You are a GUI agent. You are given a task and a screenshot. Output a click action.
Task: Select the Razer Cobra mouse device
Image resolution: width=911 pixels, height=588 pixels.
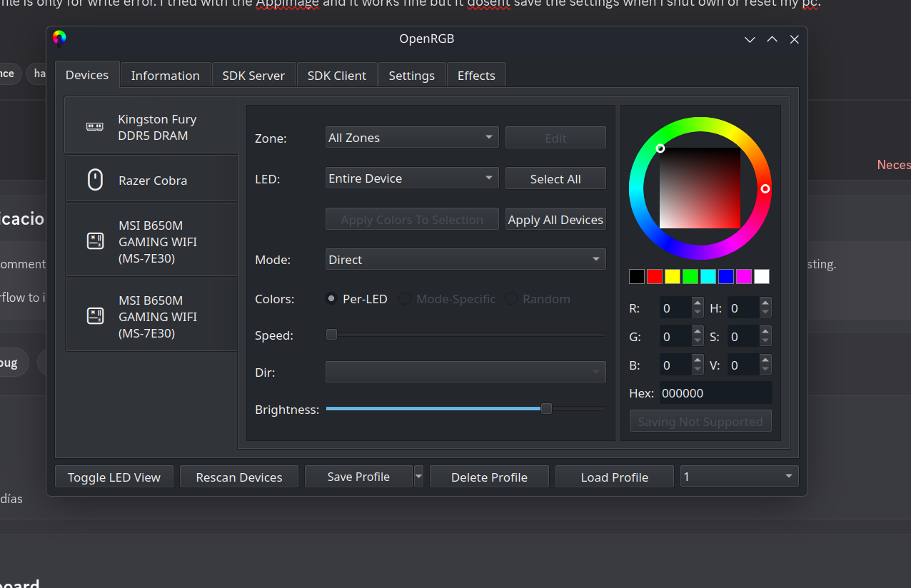[151, 180]
